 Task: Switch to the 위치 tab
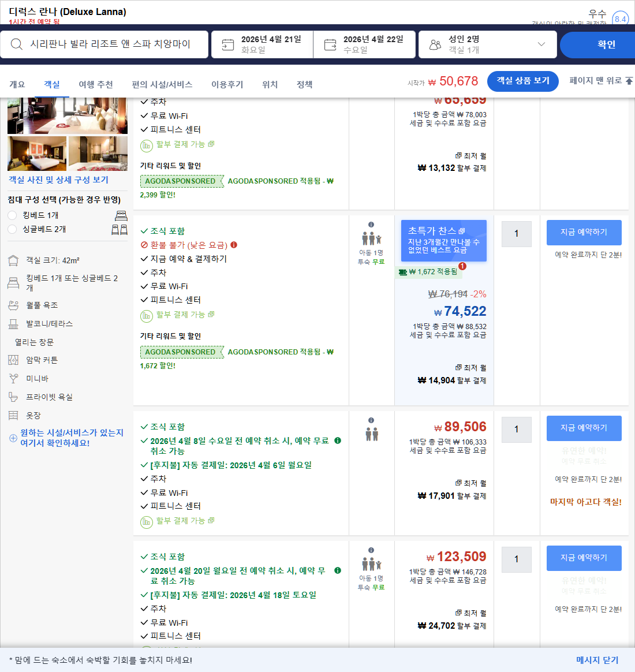[x=270, y=84]
